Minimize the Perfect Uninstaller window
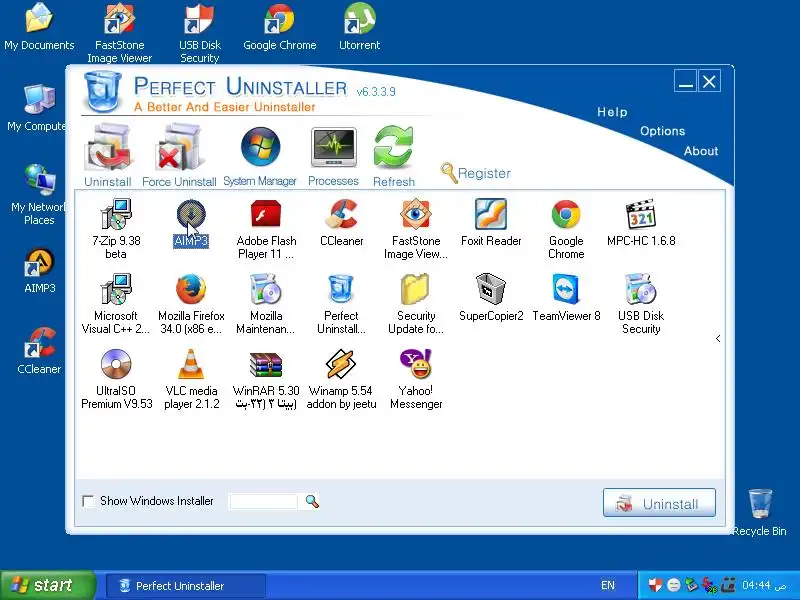Viewport: 800px width, 600px height. pos(685,81)
